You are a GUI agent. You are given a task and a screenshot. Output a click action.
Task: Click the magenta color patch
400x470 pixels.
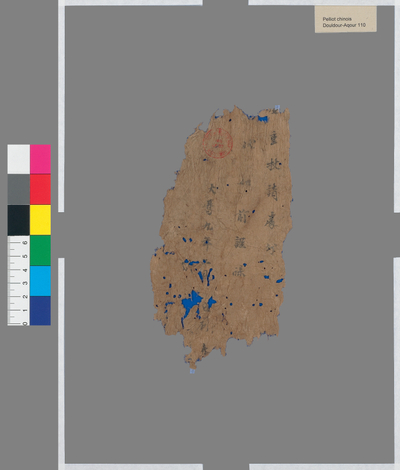(40, 159)
